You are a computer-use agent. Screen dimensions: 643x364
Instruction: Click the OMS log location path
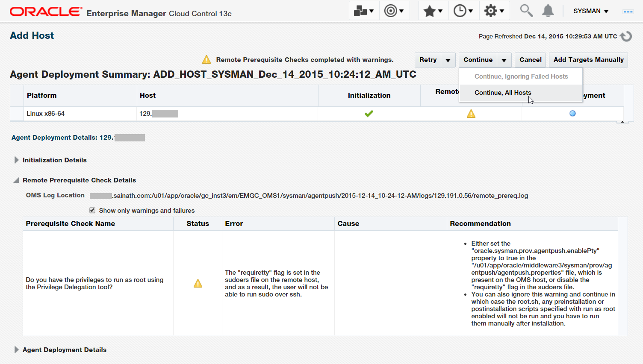309,196
